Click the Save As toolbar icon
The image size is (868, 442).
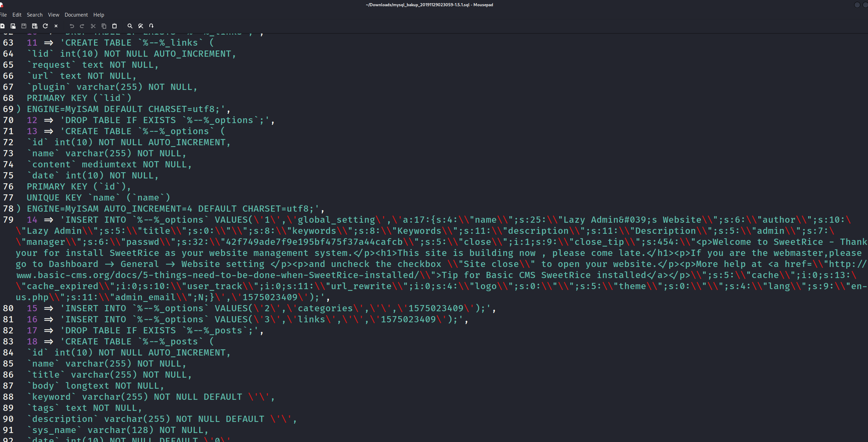click(35, 26)
